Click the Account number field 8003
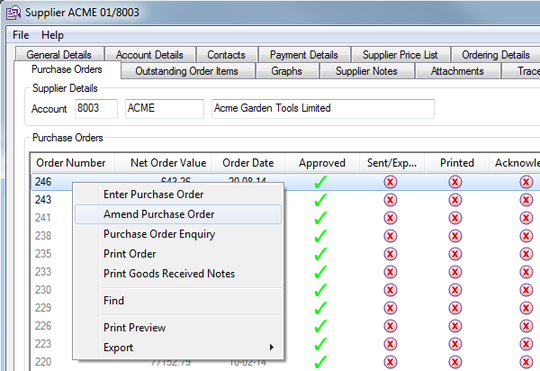 click(96, 109)
